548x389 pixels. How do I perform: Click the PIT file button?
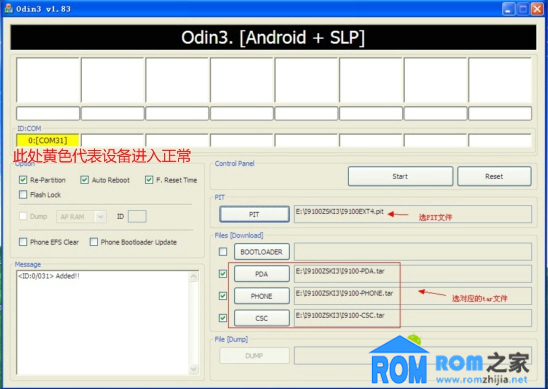(x=254, y=214)
